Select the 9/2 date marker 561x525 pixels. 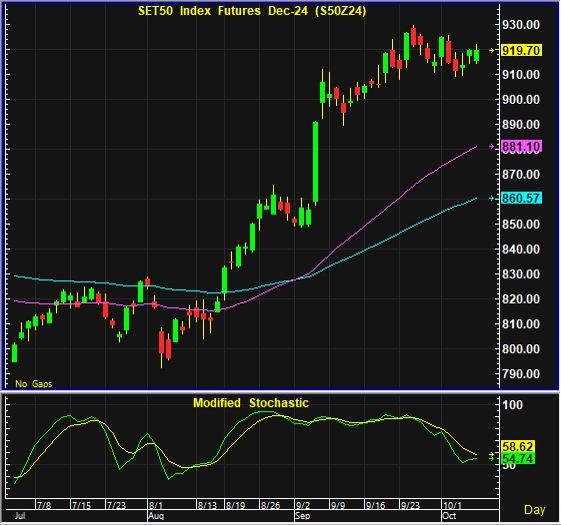click(303, 505)
